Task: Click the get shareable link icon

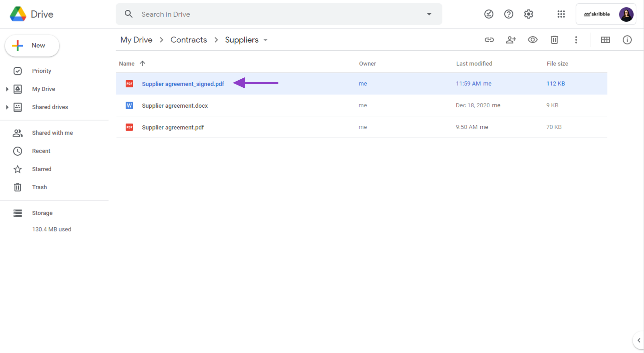Action: click(489, 40)
